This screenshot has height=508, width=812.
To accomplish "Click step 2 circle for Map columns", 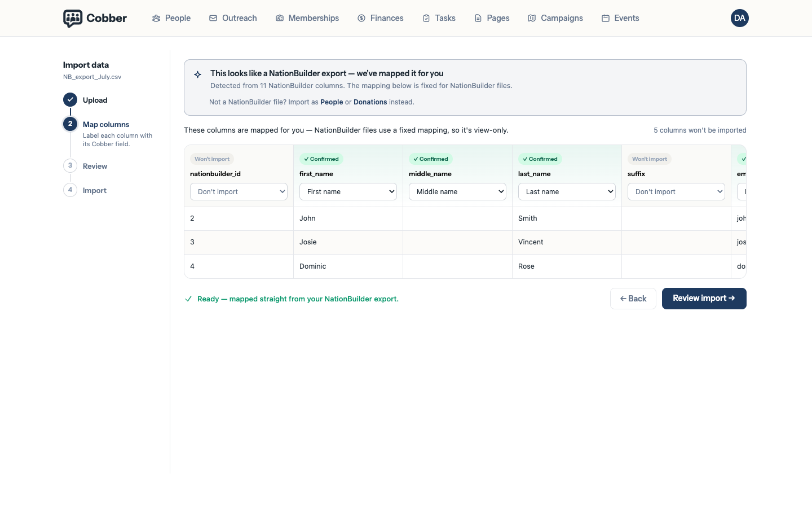I will pos(70,124).
